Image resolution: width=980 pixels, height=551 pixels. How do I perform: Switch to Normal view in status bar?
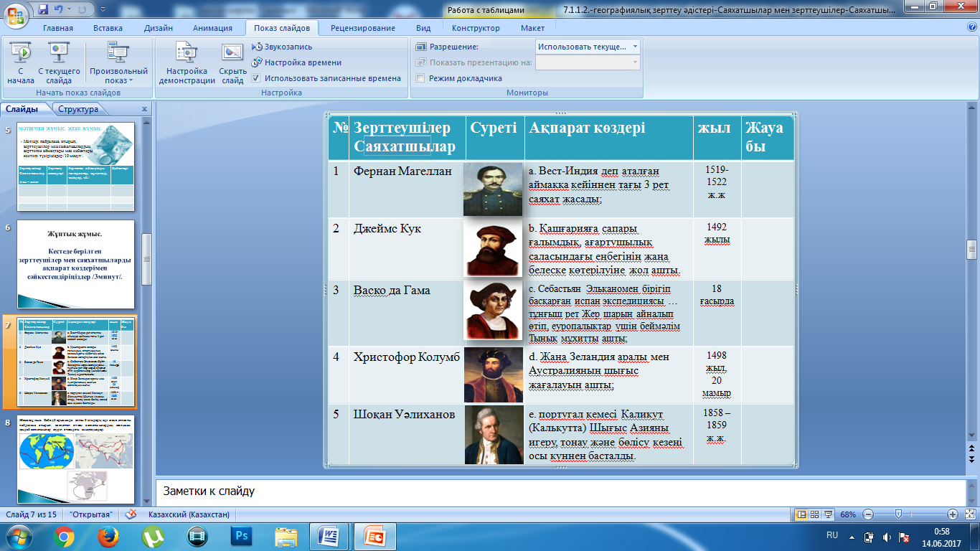tap(802, 514)
